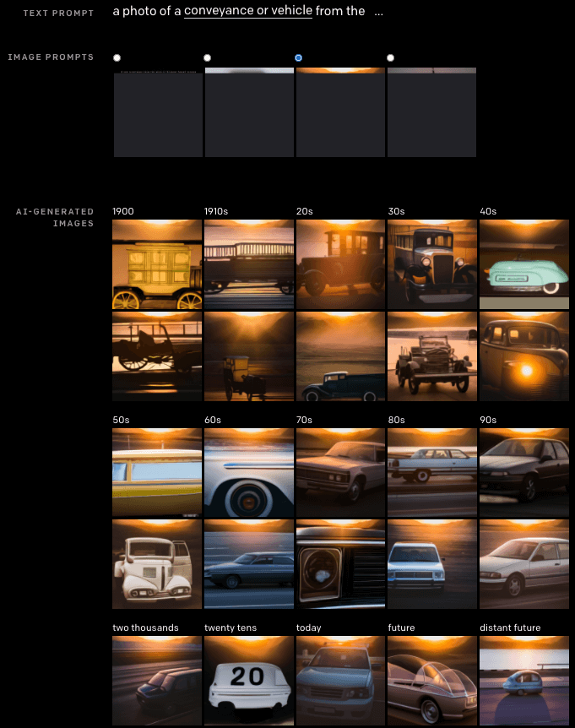Open the two thousands dark minivan image
This screenshot has height=728, width=575.
coord(157,681)
